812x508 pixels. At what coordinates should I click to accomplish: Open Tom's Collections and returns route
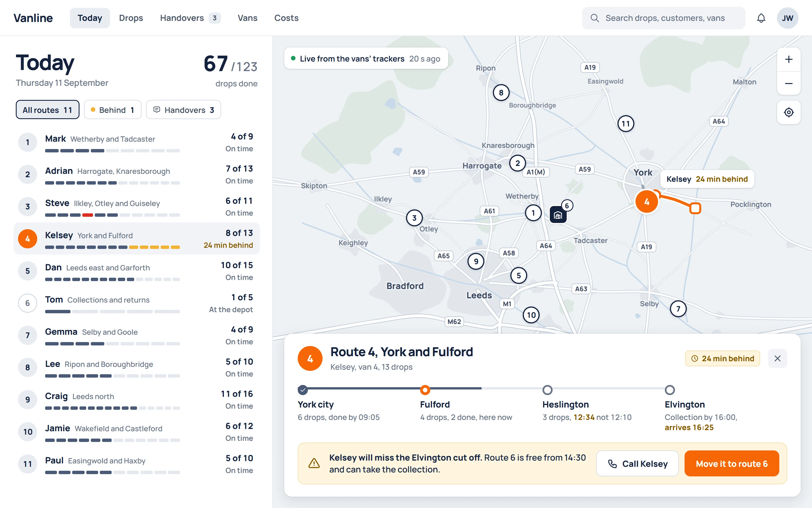point(136,303)
